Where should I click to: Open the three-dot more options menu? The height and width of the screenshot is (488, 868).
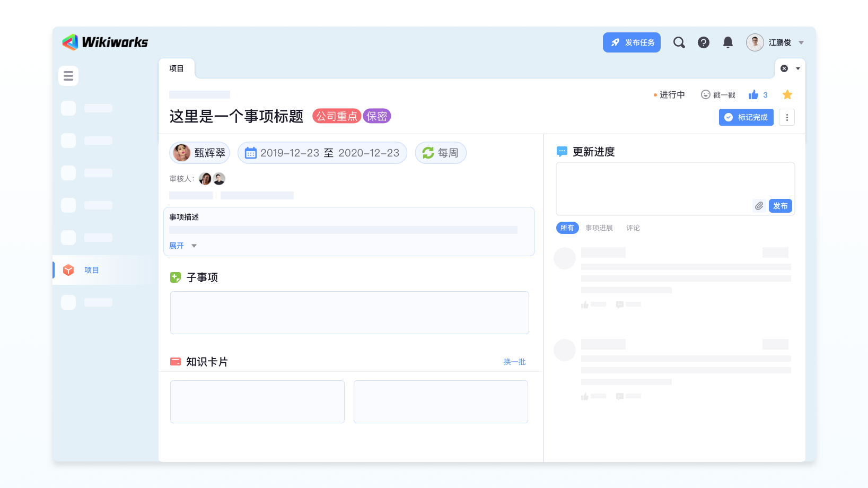[787, 117]
